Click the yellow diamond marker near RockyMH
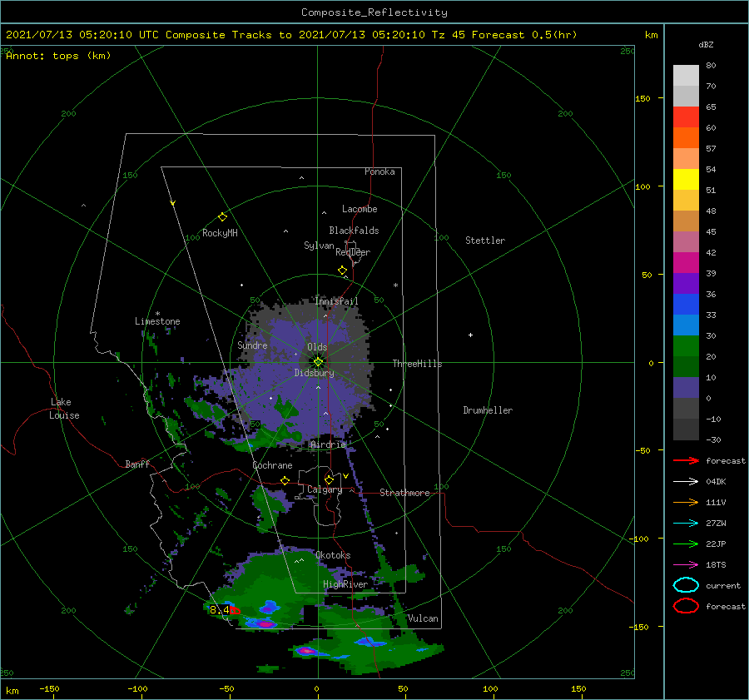 coord(222,217)
